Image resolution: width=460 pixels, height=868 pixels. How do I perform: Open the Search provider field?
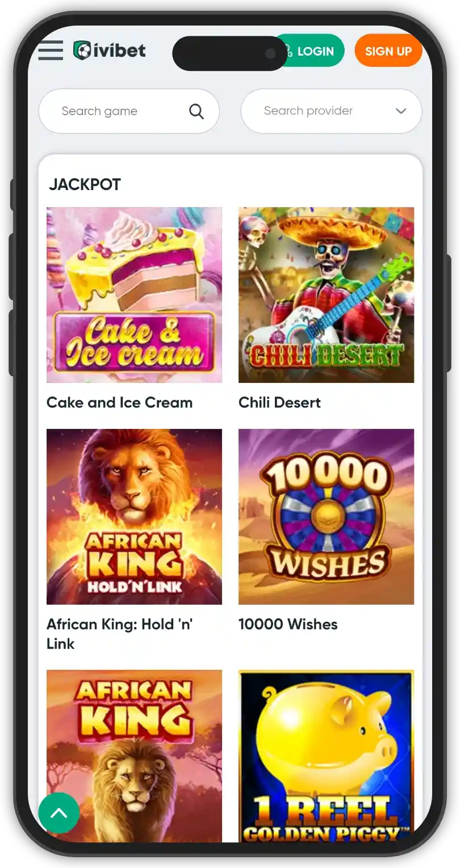tap(331, 111)
